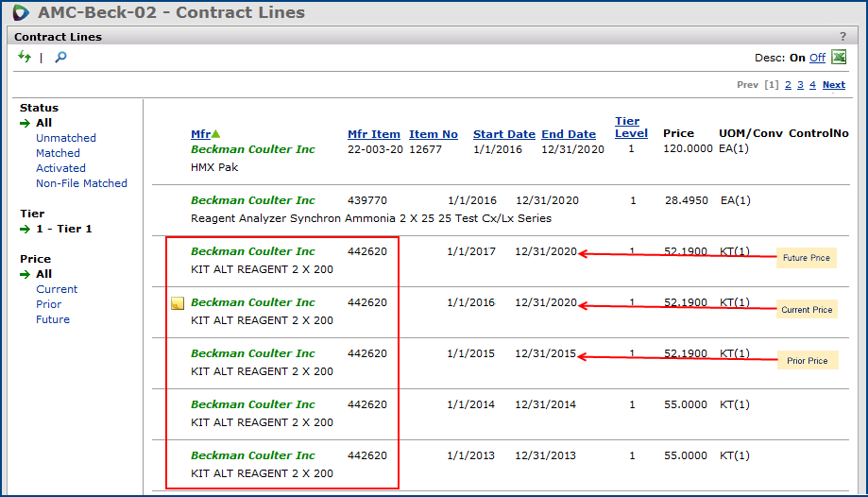Image resolution: width=868 pixels, height=497 pixels.
Task: Click the application logo in the title bar
Action: (x=21, y=13)
